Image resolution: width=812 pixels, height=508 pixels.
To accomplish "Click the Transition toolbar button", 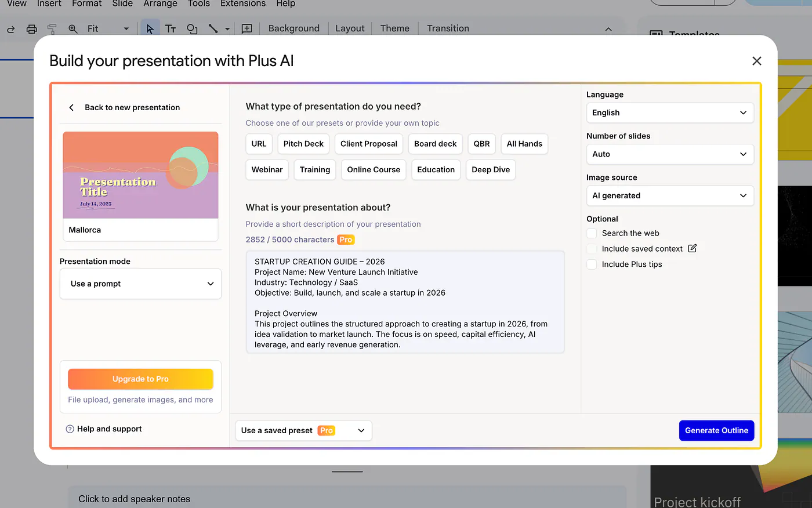I will pyautogui.click(x=448, y=28).
